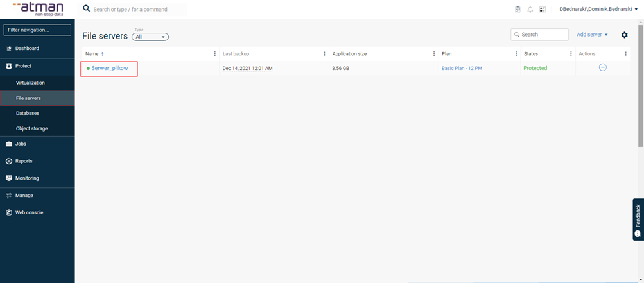Open the DBednarski user account dropdown

[598, 10]
